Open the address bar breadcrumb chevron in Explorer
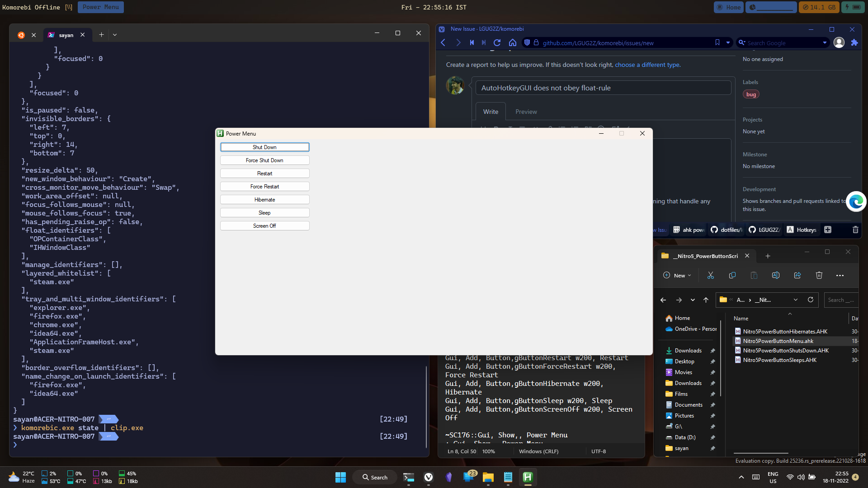 click(796, 300)
